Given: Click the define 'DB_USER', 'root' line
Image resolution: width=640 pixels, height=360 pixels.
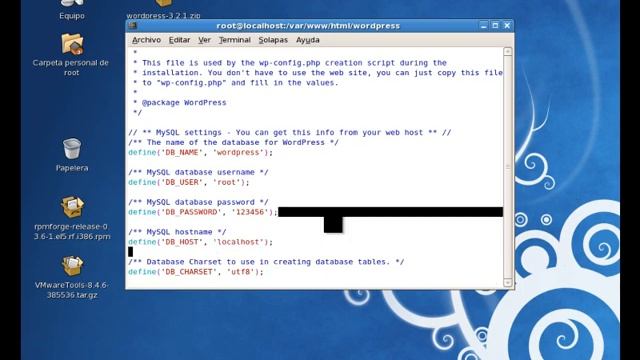Looking at the screenshot, I should (x=189, y=182).
